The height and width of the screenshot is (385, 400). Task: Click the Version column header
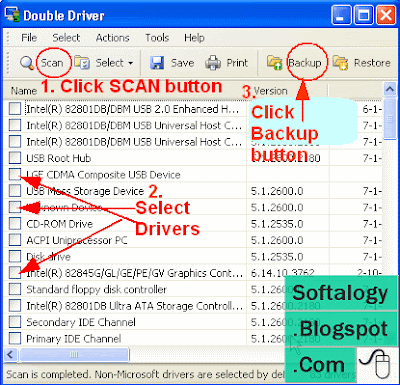click(x=270, y=91)
